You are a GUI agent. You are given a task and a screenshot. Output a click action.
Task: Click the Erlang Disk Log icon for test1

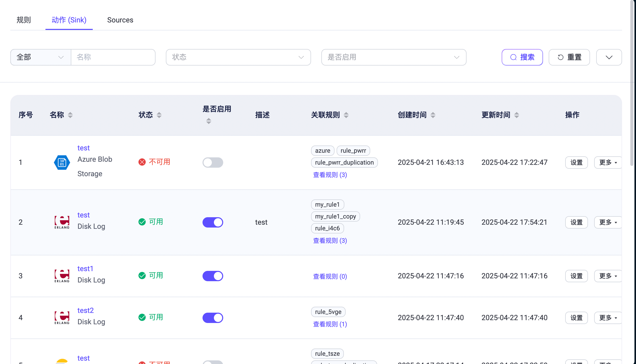pyautogui.click(x=62, y=276)
